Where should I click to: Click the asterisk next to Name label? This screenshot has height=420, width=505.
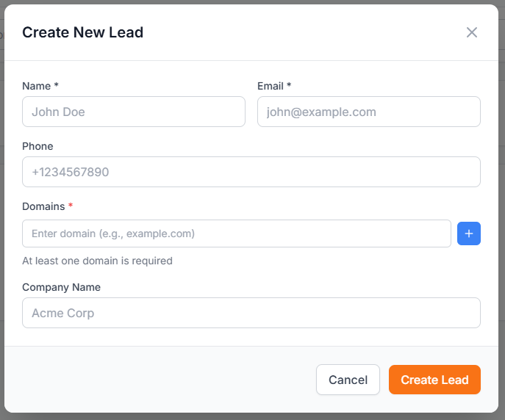[56, 86]
